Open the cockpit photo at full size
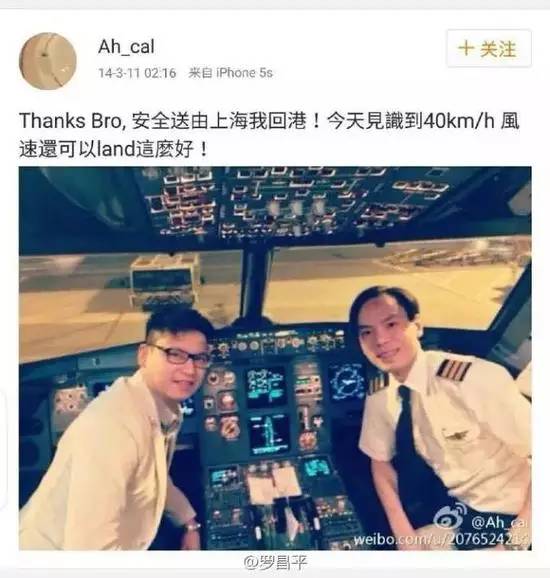The image size is (550, 578). (275, 358)
